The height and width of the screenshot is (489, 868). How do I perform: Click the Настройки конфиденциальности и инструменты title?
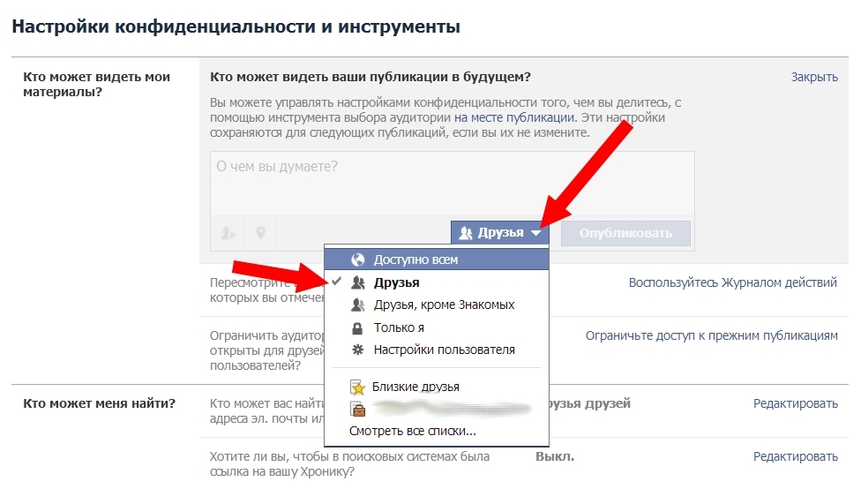coord(236,26)
